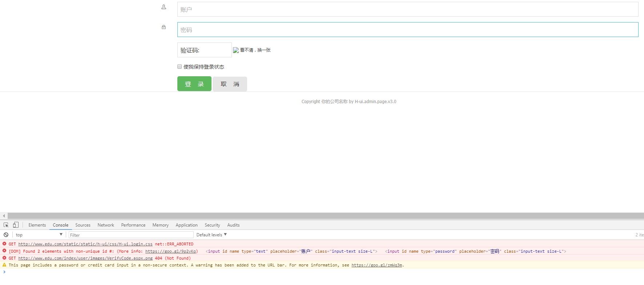Screen dimensions: 644x285
Task: Open the Elements tab
Action: coord(37,225)
